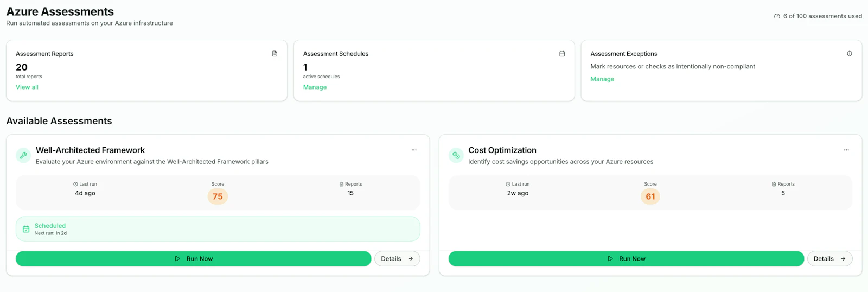Click Reports file icon in Cost Optimization card
The image size is (868, 292).
click(774, 184)
